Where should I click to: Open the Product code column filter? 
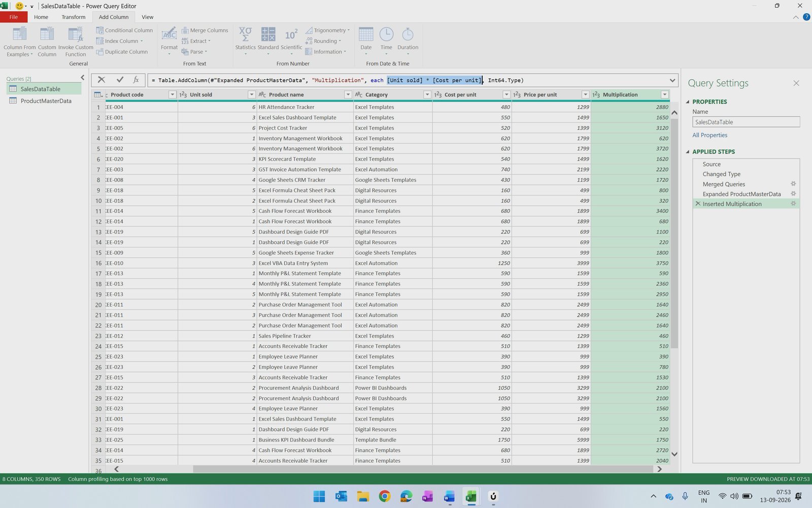point(172,95)
